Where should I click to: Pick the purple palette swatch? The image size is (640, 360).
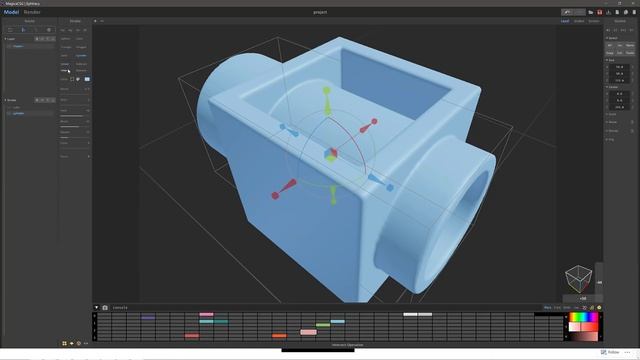pos(148,318)
